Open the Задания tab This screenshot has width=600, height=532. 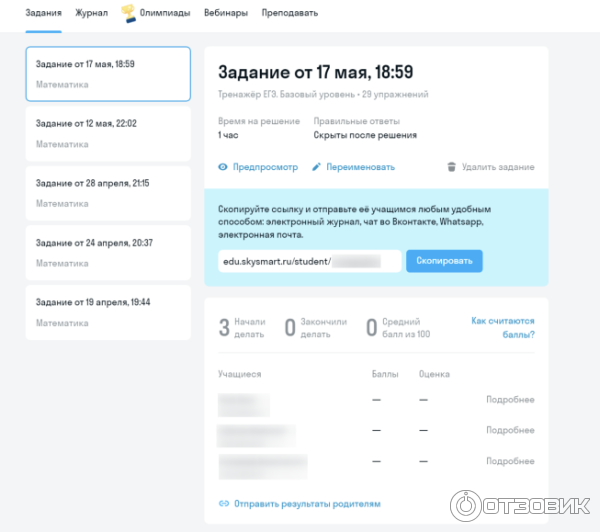pyautogui.click(x=43, y=13)
